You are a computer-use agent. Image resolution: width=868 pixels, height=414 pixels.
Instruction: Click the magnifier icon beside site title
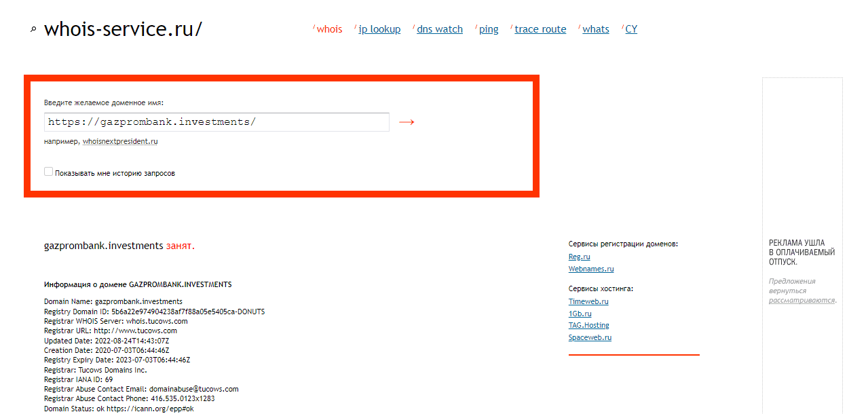click(33, 30)
